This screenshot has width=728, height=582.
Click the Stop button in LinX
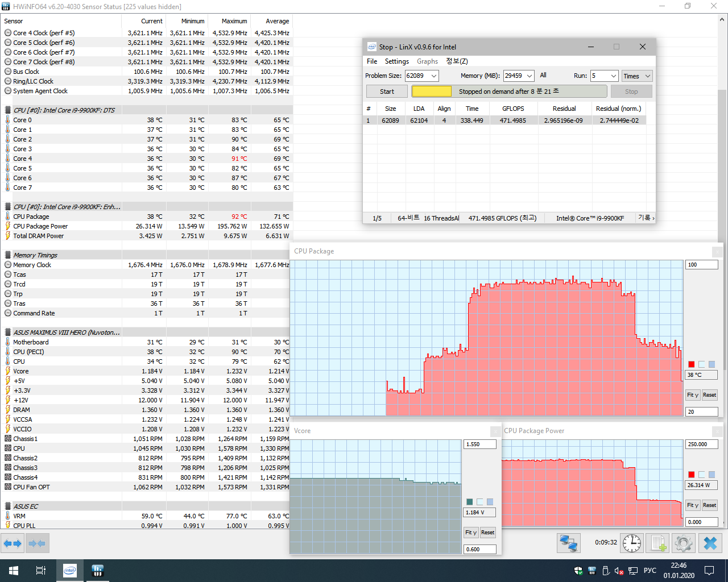coord(631,92)
